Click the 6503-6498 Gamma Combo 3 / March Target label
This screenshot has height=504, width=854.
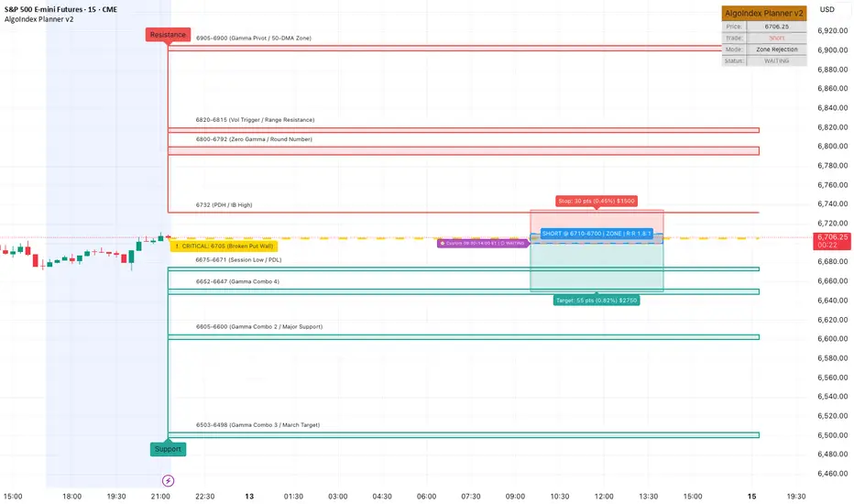(x=257, y=425)
